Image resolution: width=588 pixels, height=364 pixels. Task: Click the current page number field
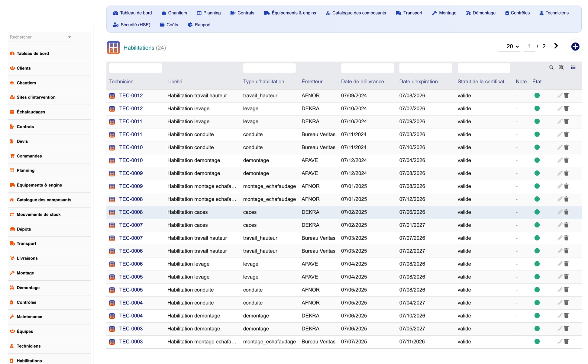click(x=529, y=47)
